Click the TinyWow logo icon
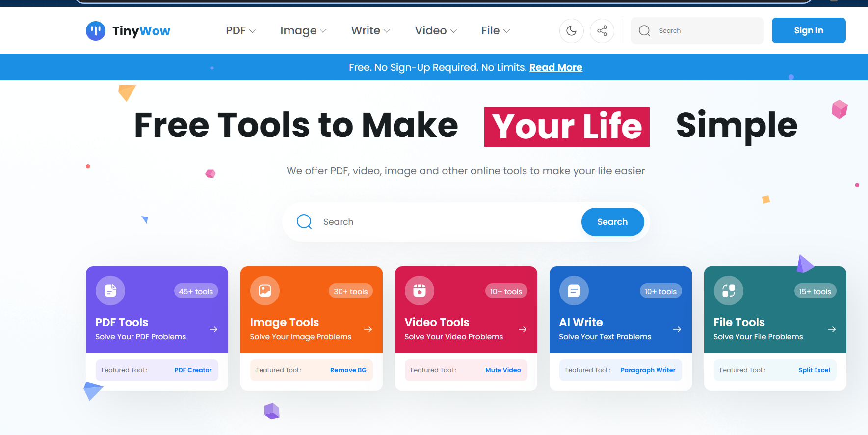Viewport: 868px width, 435px height. click(96, 31)
